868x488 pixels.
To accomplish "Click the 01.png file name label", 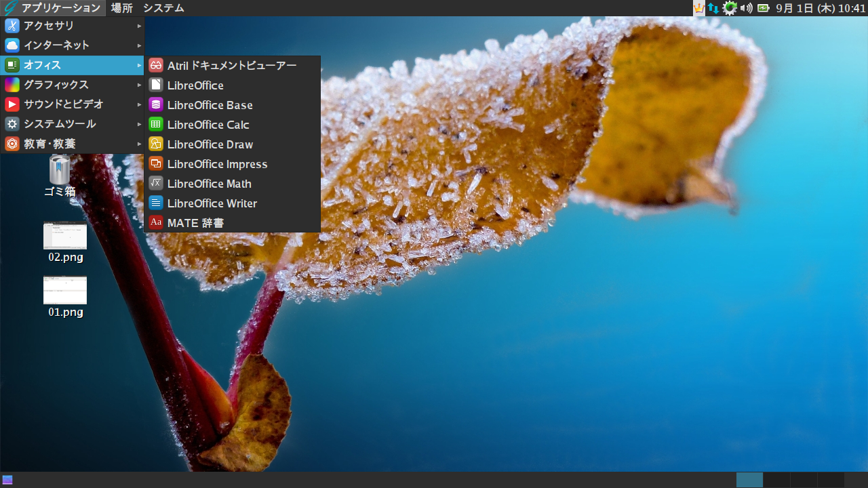I will pos(66,312).
